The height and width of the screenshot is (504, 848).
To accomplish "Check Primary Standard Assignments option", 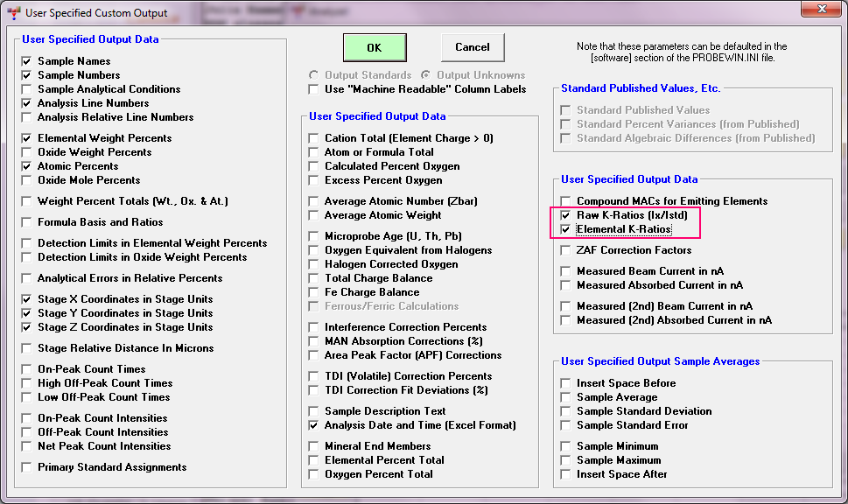I will coord(28,467).
